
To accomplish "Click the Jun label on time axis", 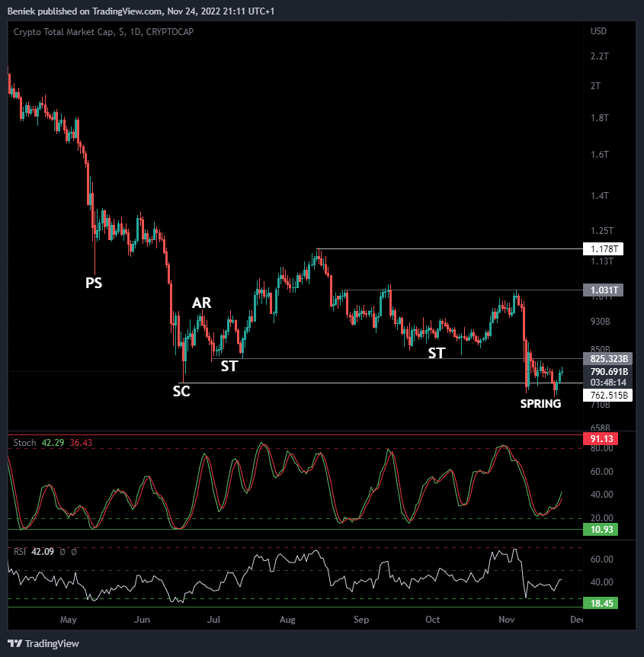I will click(x=142, y=620).
